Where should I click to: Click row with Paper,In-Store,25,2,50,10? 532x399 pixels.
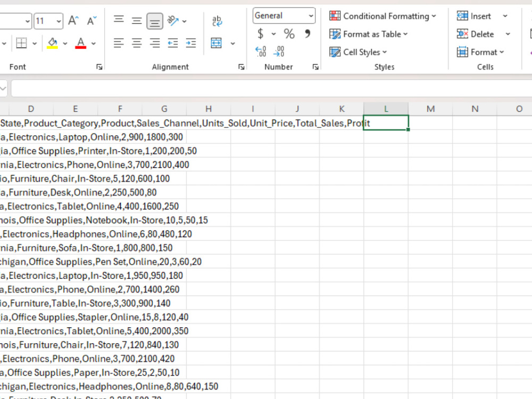(89, 372)
